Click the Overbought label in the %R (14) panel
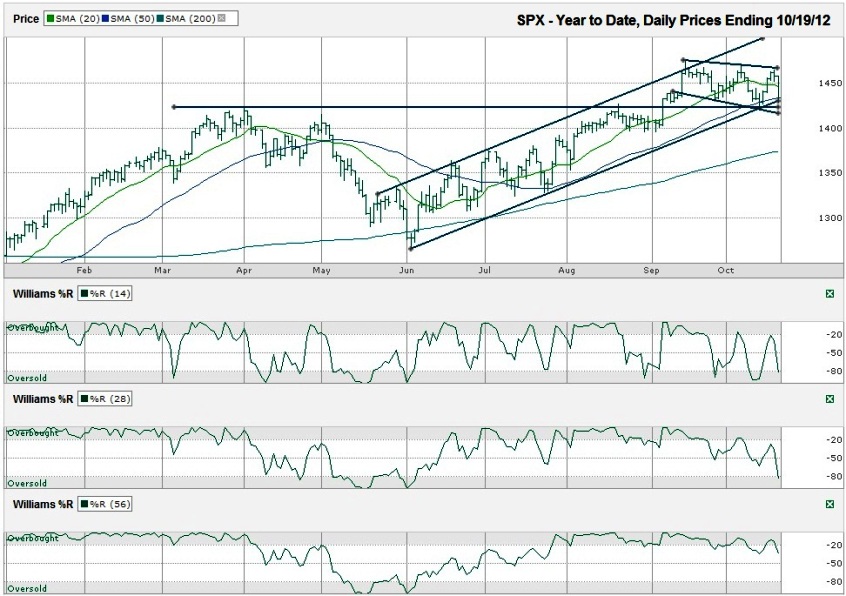This screenshot has width=846, height=596. (x=32, y=328)
